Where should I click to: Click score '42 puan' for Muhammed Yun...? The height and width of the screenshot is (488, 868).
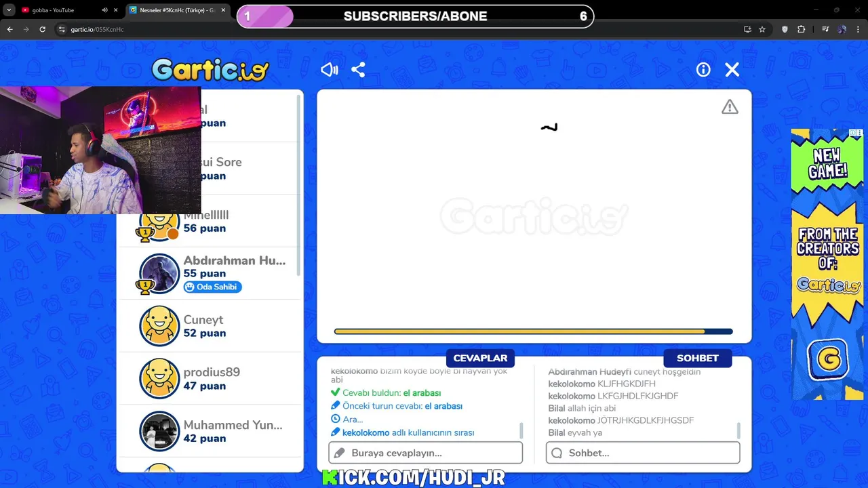click(204, 439)
